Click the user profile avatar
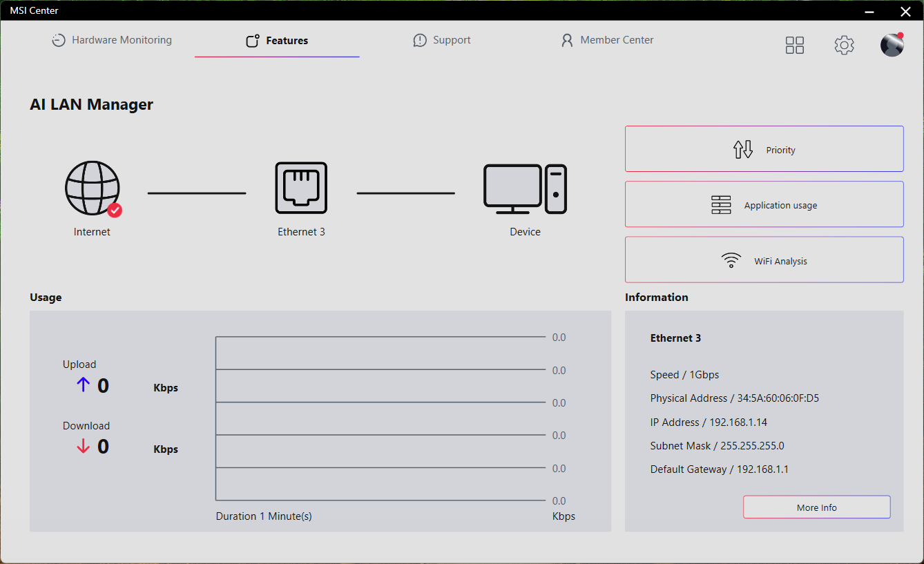Viewport: 924px width, 564px height. coord(892,45)
